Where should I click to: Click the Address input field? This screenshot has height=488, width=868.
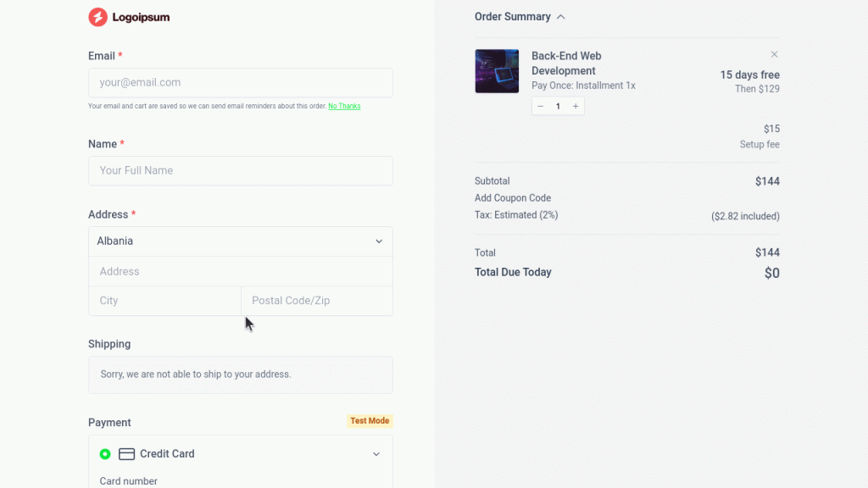pyautogui.click(x=240, y=271)
